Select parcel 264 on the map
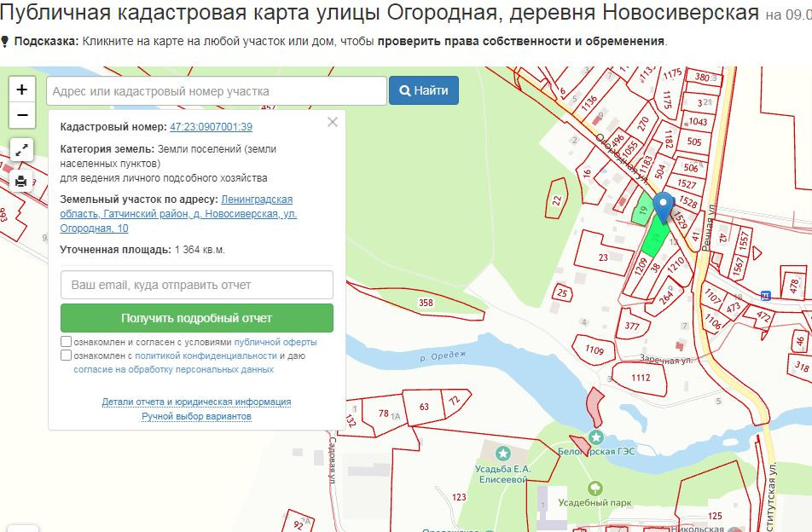 coord(666,298)
